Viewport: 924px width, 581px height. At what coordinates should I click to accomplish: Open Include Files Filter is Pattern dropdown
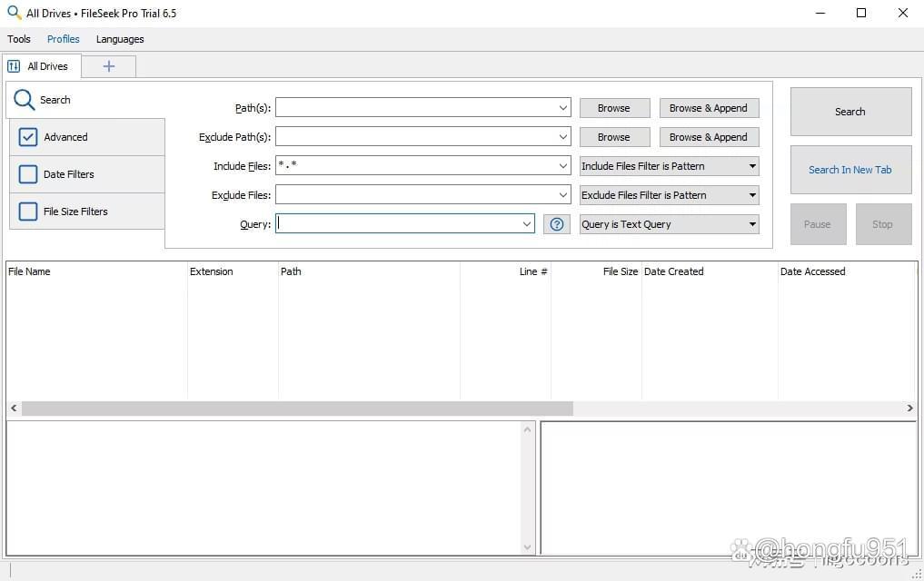669,166
